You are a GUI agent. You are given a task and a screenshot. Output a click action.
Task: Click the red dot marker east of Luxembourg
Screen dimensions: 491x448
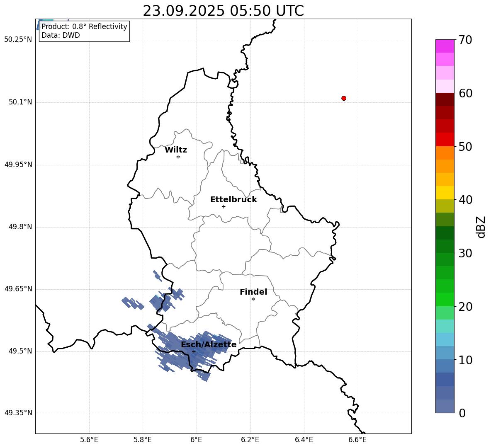tap(344, 98)
